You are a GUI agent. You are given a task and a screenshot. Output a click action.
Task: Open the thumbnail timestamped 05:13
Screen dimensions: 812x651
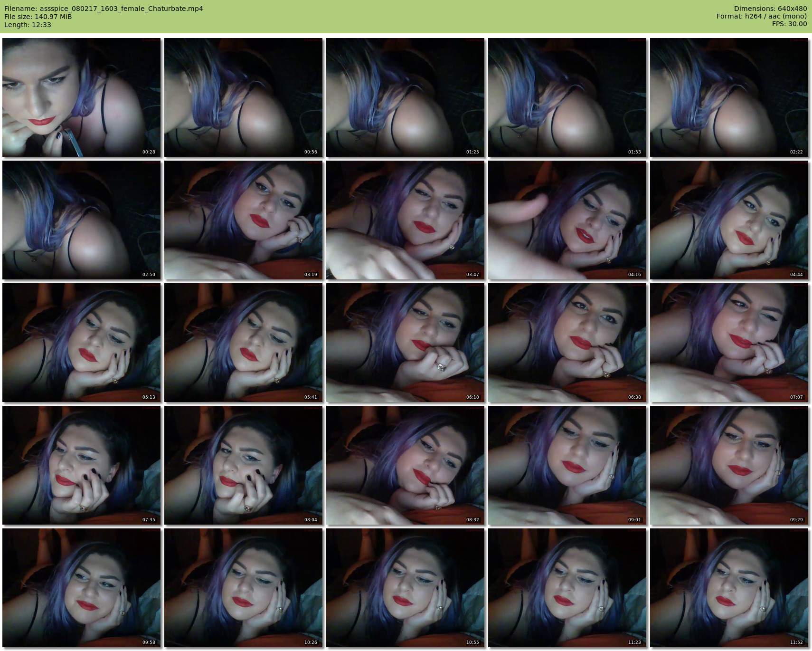[x=81, y=343]
